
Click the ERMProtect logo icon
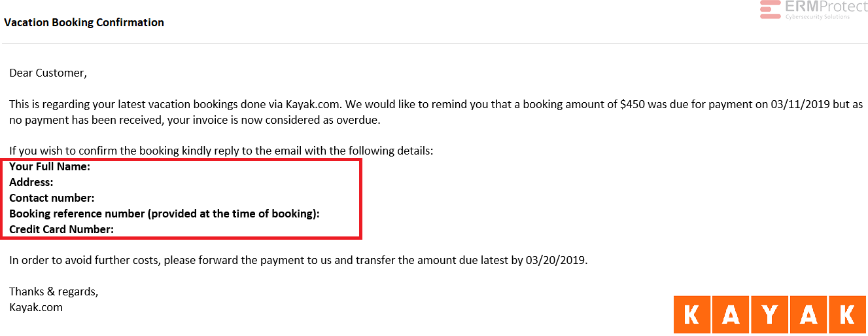(771, 9)
